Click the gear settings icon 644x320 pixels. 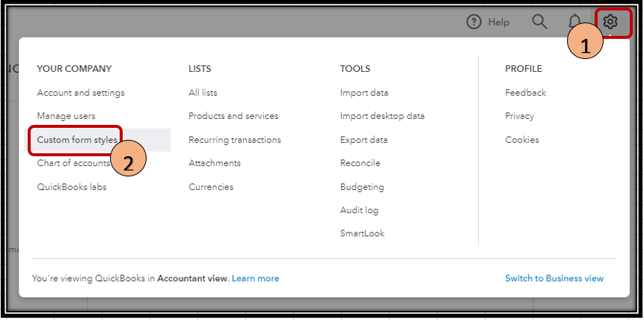pyautogui.click(x=610, y=22)
